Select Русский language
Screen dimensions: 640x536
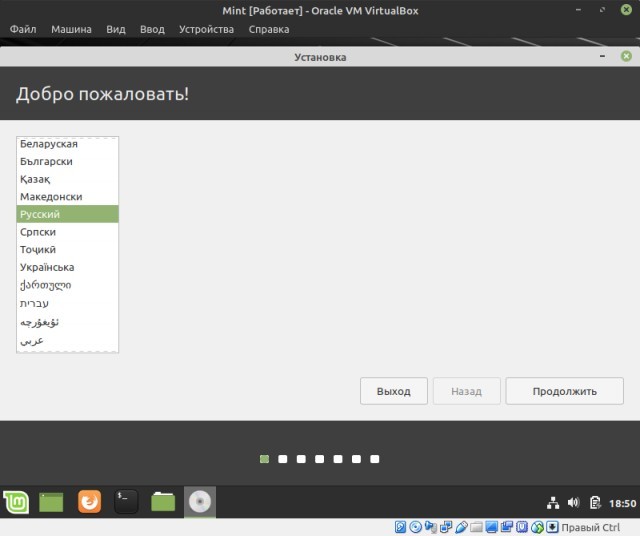tap(67, 214)
